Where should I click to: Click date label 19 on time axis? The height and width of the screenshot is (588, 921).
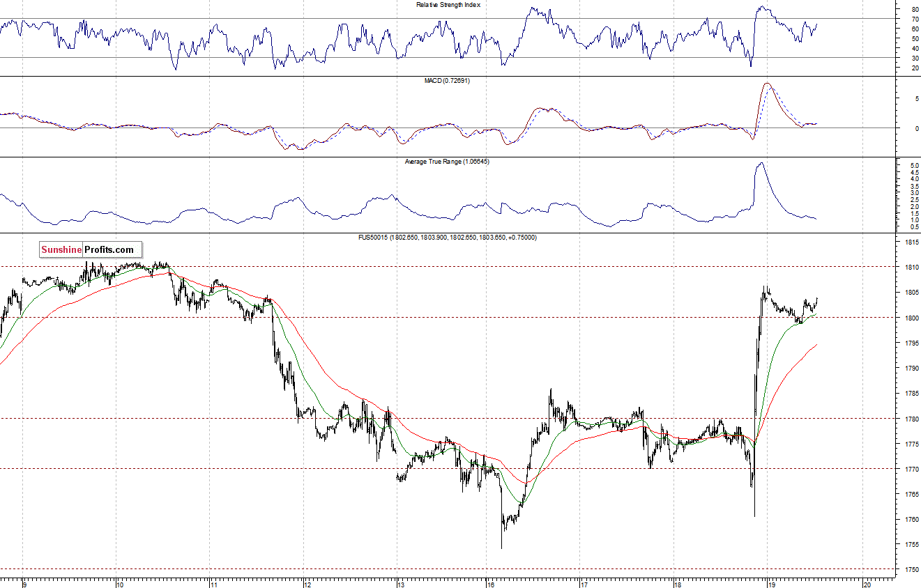[x=772, y=584]
